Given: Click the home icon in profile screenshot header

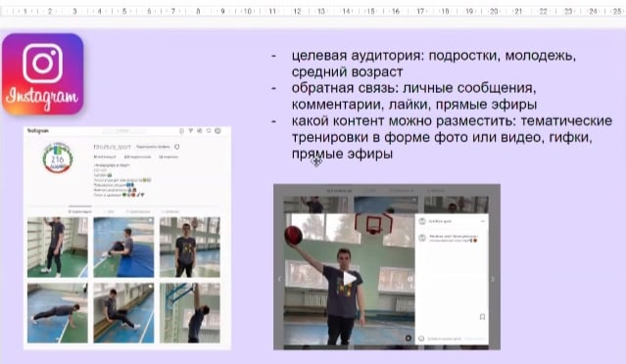Looking at the screenshot, I should [x=181, y=131].
